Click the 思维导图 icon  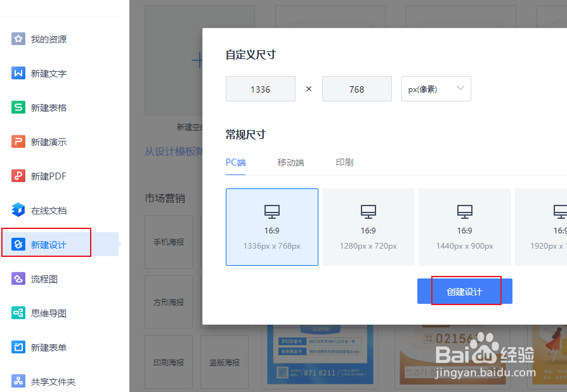coord(18,313)
